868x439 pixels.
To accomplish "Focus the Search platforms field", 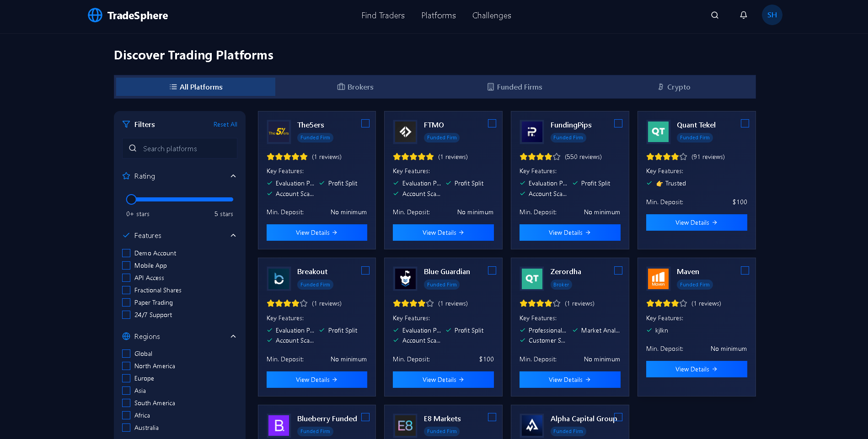I will (x=180, y=148).
